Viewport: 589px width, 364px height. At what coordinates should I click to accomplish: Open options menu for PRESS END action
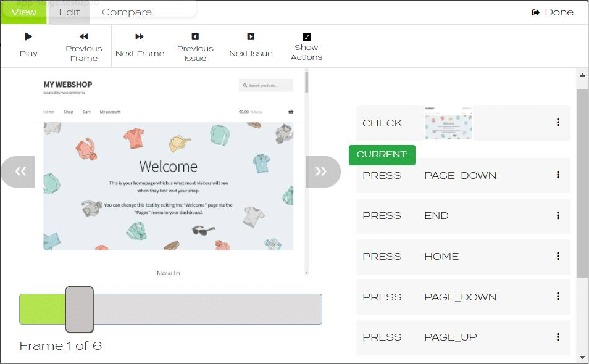click(x=558, y=215)
